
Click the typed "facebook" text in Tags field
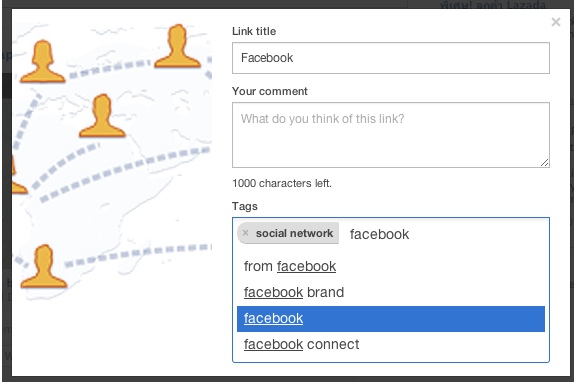379,234
